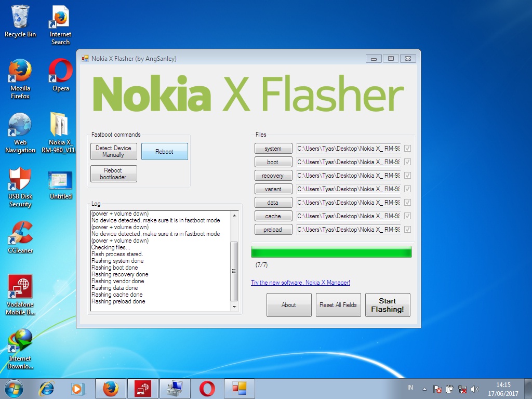Click the flashing progress bar
Image resolution: width=532 pixels, height=399 pixels.
(x=331, y=251)
